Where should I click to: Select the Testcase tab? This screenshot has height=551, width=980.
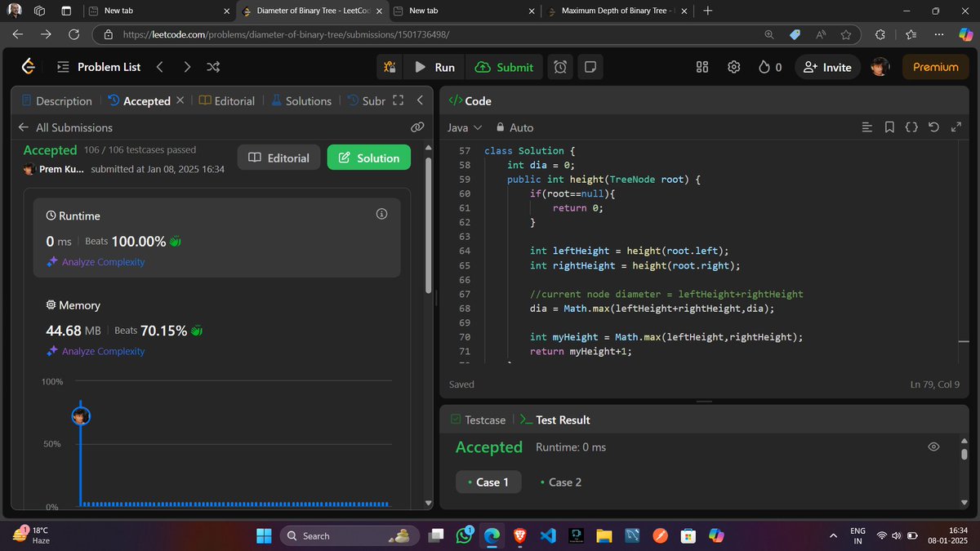(478, 420)
